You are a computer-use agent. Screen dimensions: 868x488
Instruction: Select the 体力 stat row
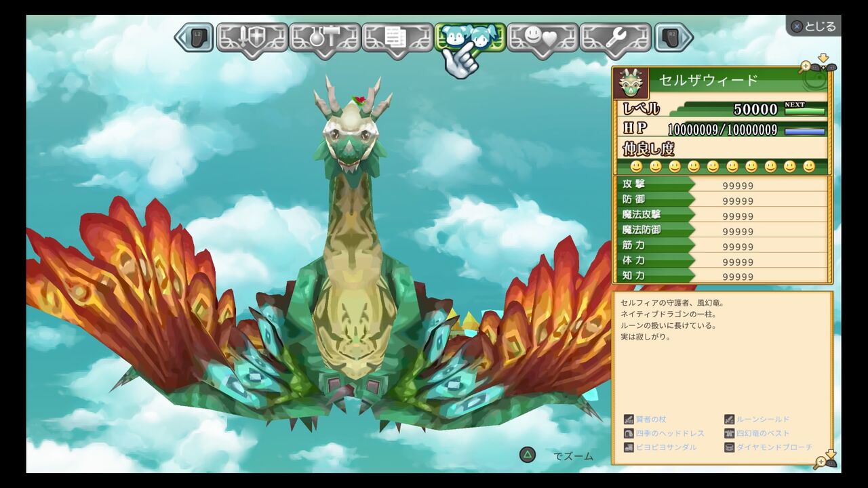coord(722,261)
